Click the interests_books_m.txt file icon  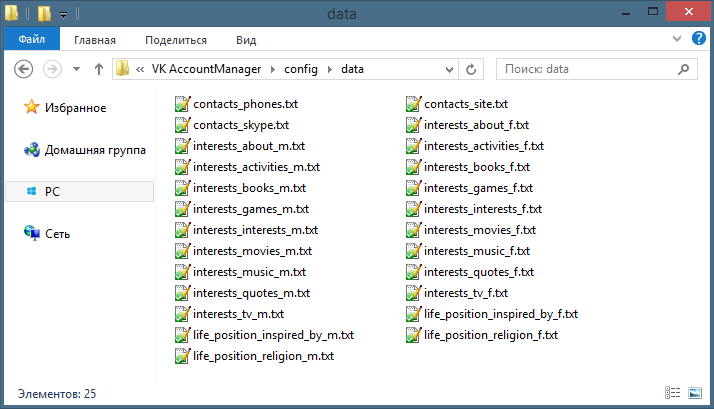pyautogui.click(x=182, y=188)
